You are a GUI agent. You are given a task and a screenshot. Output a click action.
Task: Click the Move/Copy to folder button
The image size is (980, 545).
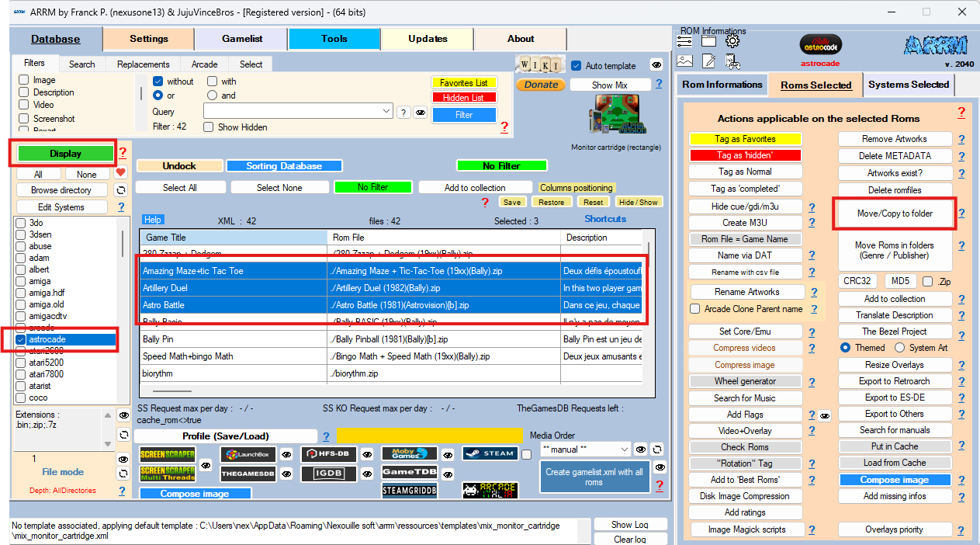[x=895, y=213]
